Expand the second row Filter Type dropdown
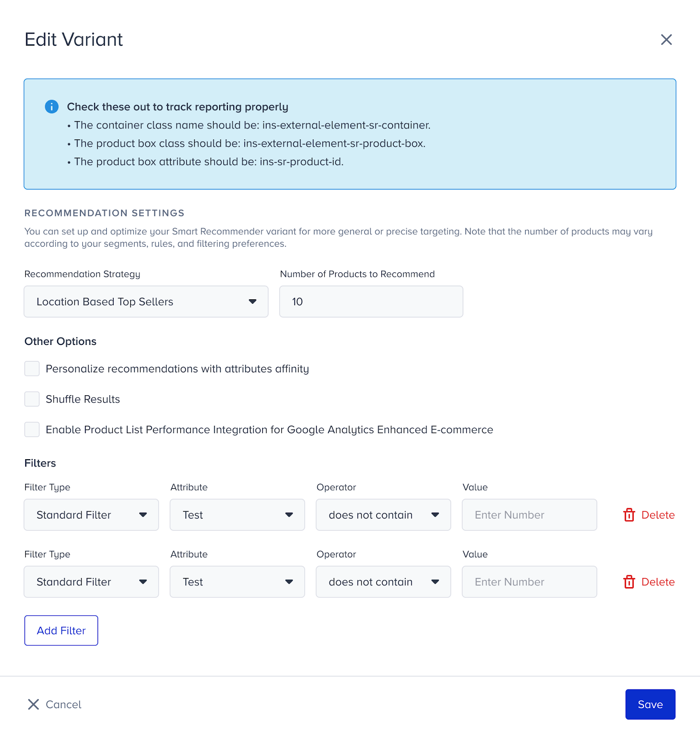This screenshot has width=700, height=731. tap(91, 582)
